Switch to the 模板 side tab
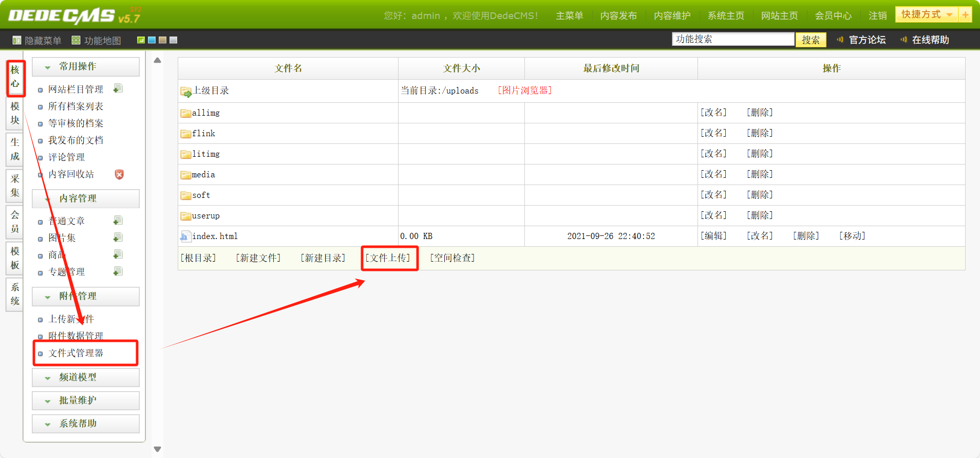Viewport: 980px width, 458px height. pyautogui.click(x=15, y=259)
